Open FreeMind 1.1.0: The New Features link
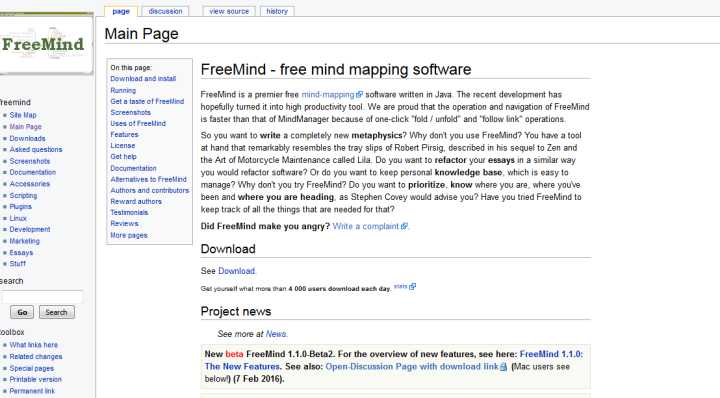 (x=394, y=360)
